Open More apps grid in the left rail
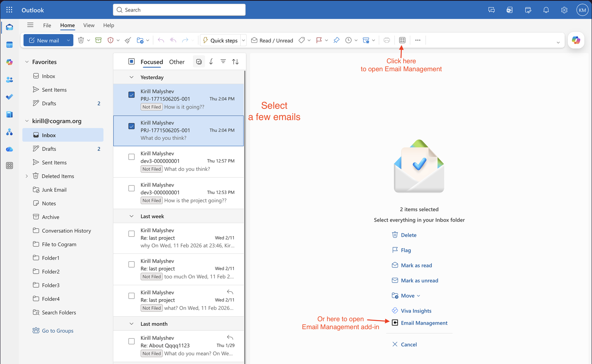The width and height of the screenshot is (592, 364). click(9, 166)
